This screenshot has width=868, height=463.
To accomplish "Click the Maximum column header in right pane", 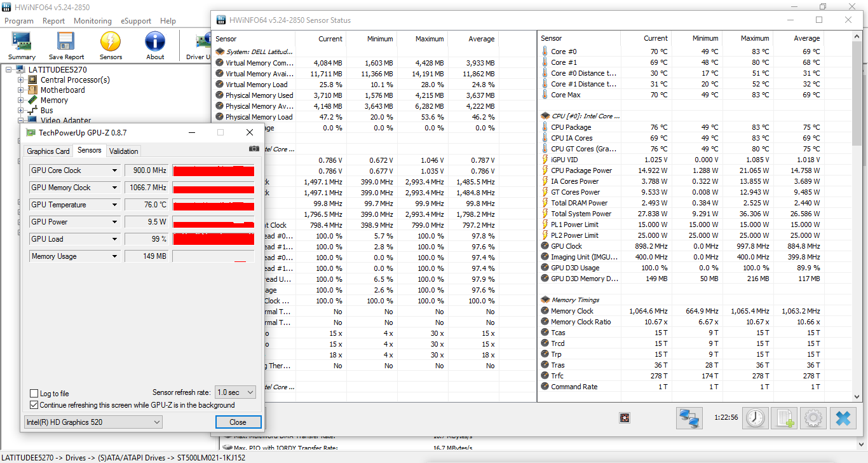I will pyautogui.click(x=748, y=38).
